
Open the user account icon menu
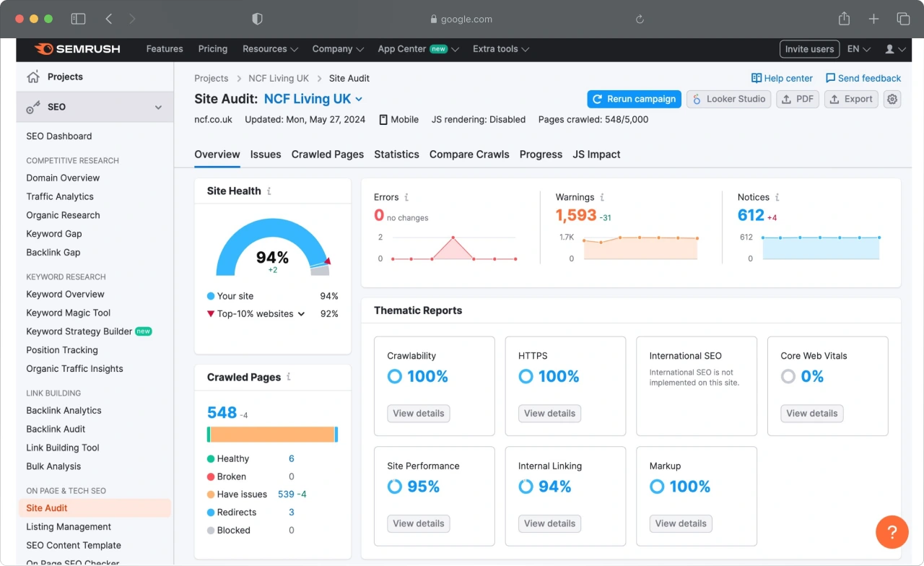[x=894, y=49]
